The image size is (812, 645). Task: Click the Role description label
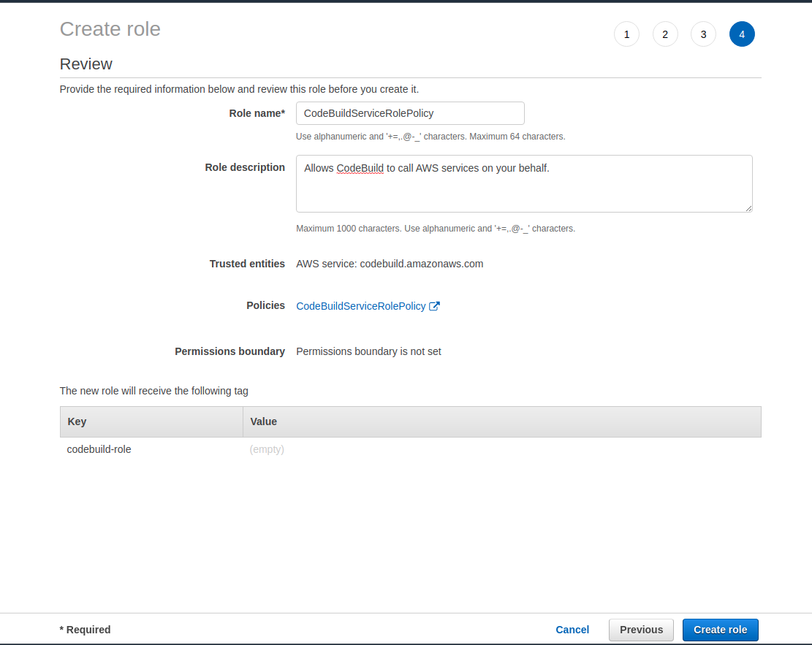(x=245, y=168)
